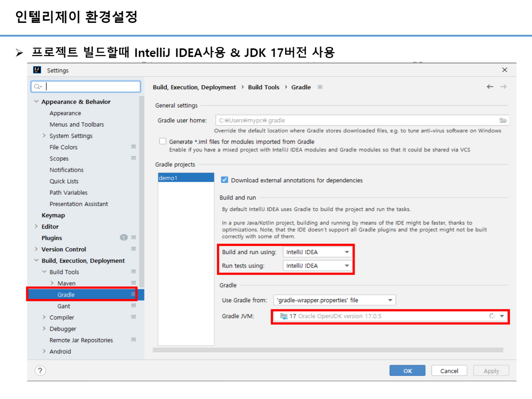Click the project-settings icon beside Scopes

[133, 158]
